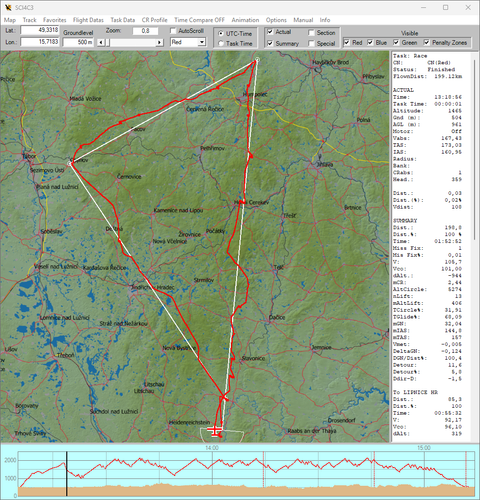Click the Groundlevel 500 m field
Screen dimensions: 480x500
point(78,42)
